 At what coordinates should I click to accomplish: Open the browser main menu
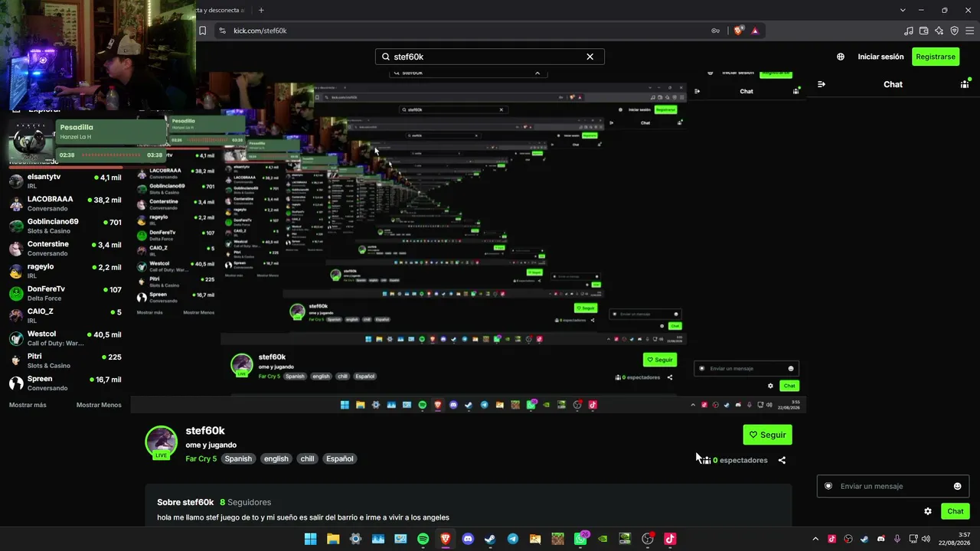coord(969,31)
